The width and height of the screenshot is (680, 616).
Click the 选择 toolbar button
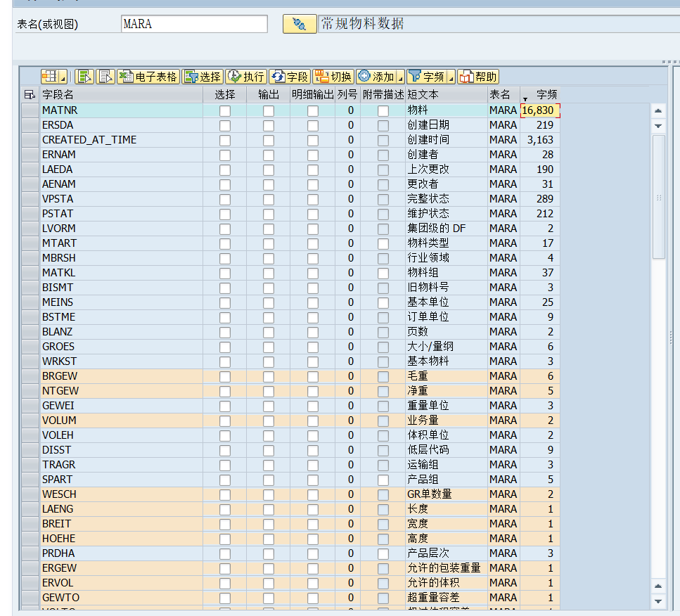point(203,77)
